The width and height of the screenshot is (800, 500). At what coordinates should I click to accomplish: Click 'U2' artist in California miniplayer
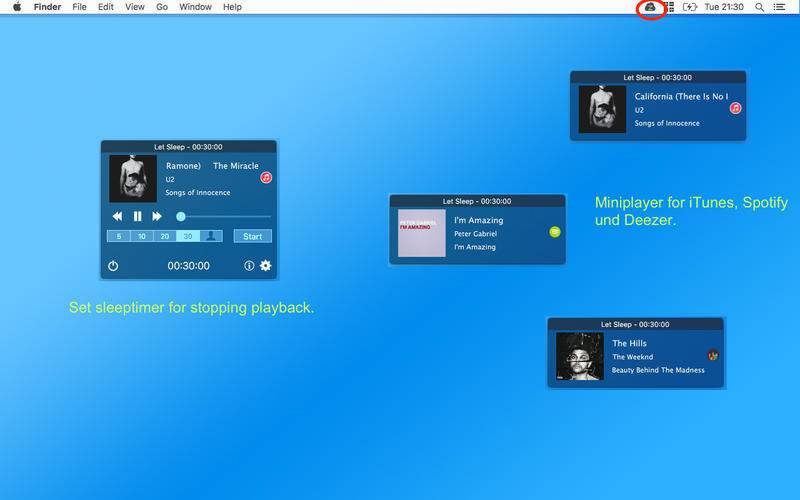click(x=639, y=110)
